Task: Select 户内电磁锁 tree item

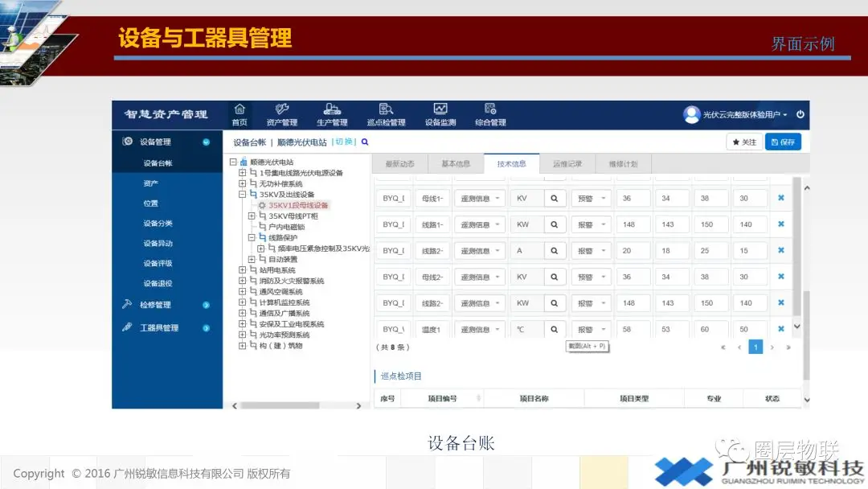Action: click(x=286, y=227)
